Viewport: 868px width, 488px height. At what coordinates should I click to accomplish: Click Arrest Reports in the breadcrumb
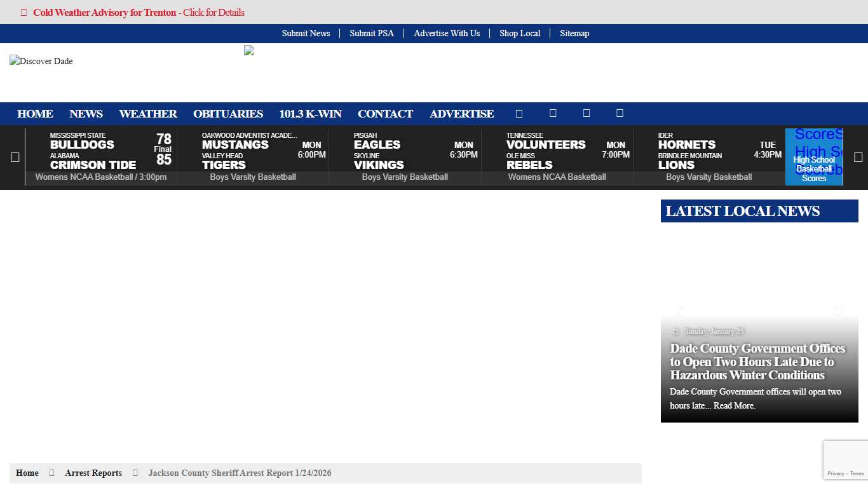click(x=93, y=473)
